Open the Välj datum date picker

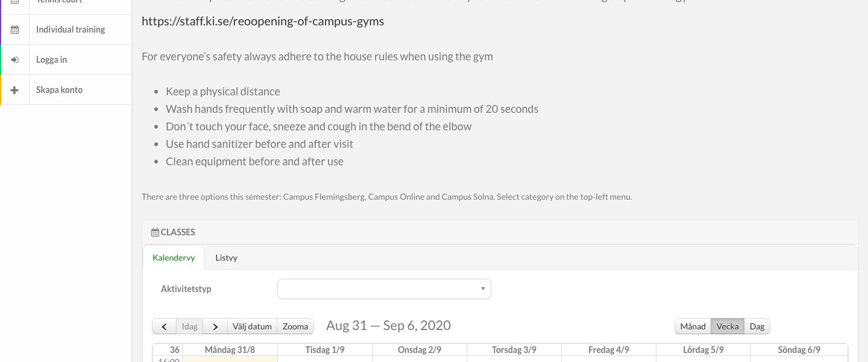pos(252,326)
